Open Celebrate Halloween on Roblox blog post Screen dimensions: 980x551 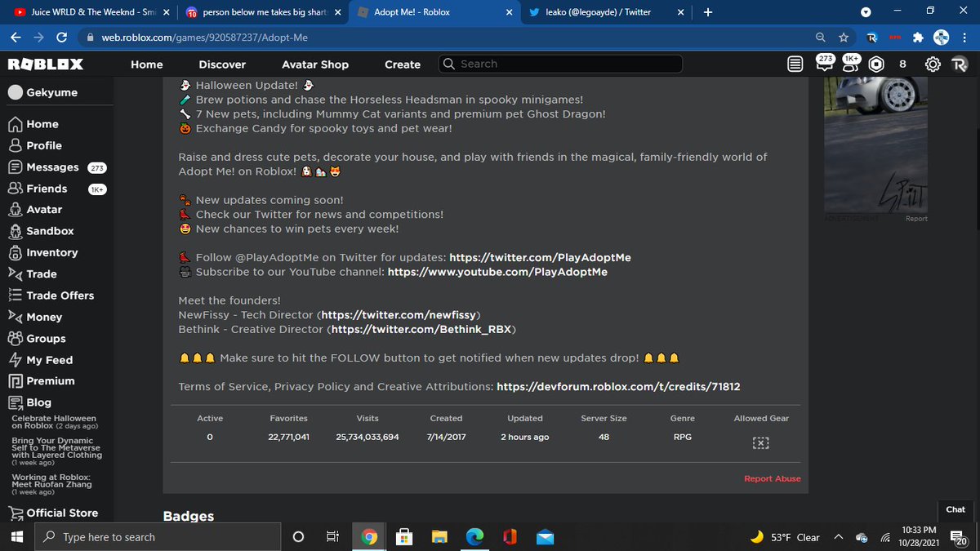coord(54,421)
